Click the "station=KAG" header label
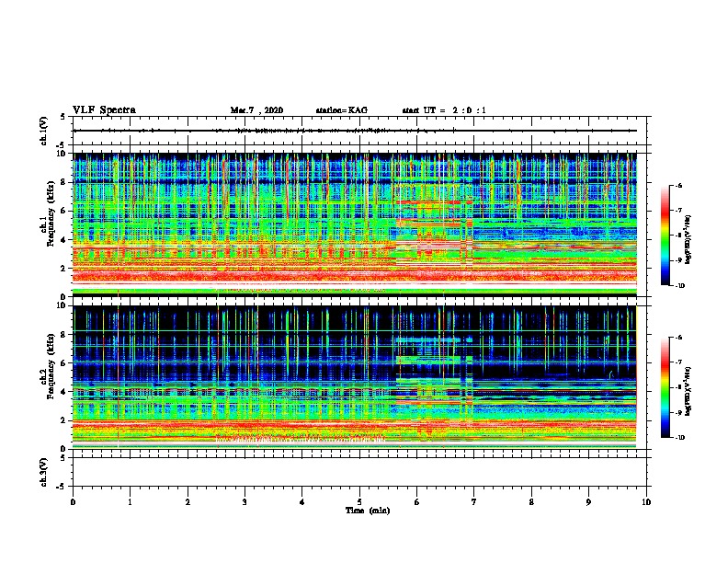The height and width of the screenshot is (563, 728). click(x=341, y=110)
